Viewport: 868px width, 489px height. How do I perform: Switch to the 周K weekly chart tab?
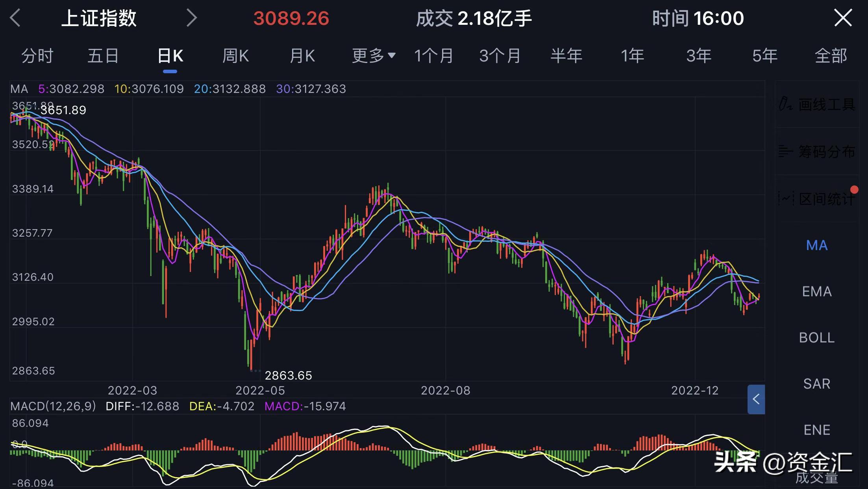pyautogui.click(x=235, y=56)
